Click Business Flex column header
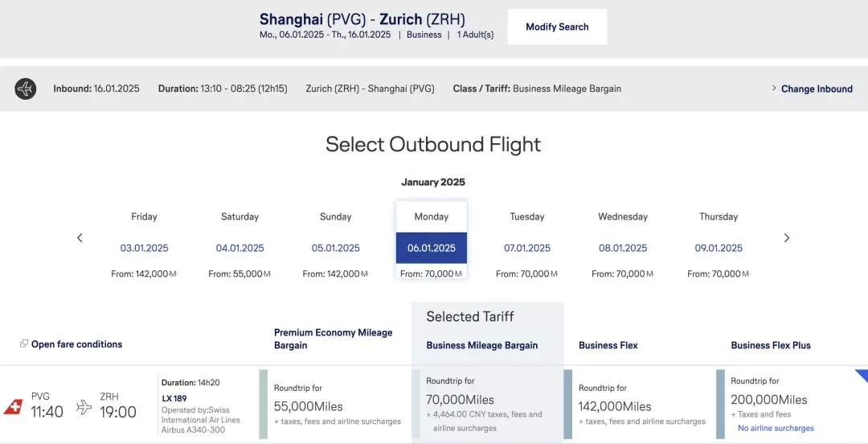 click(608, 345)
